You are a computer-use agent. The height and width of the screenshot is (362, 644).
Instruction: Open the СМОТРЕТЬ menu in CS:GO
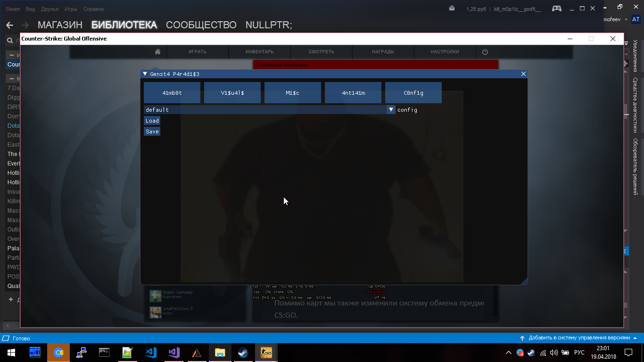point(322,52)
